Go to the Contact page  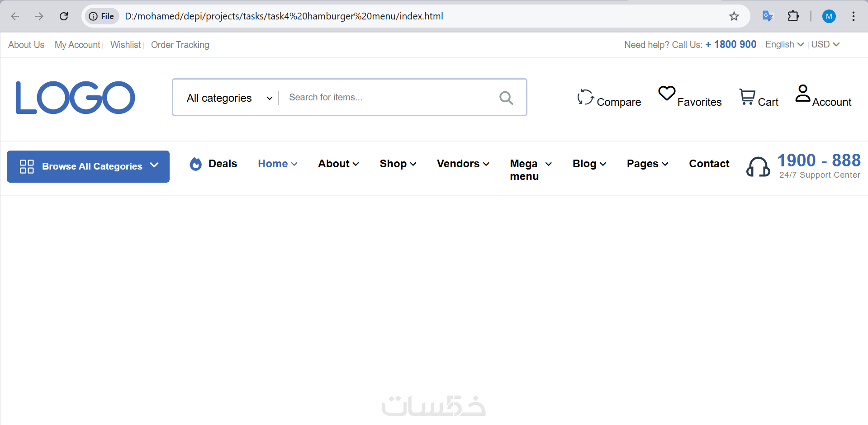(x=709, y=164)
